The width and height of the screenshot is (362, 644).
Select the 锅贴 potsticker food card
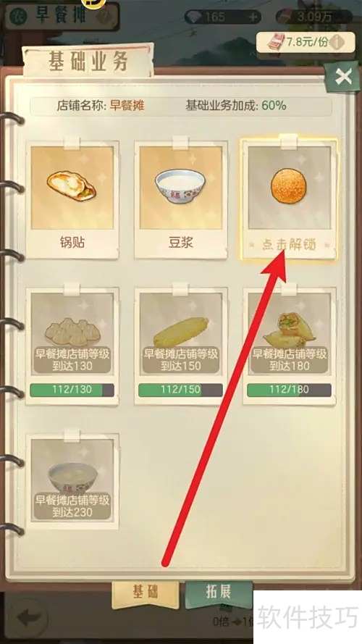pos(72,200)
